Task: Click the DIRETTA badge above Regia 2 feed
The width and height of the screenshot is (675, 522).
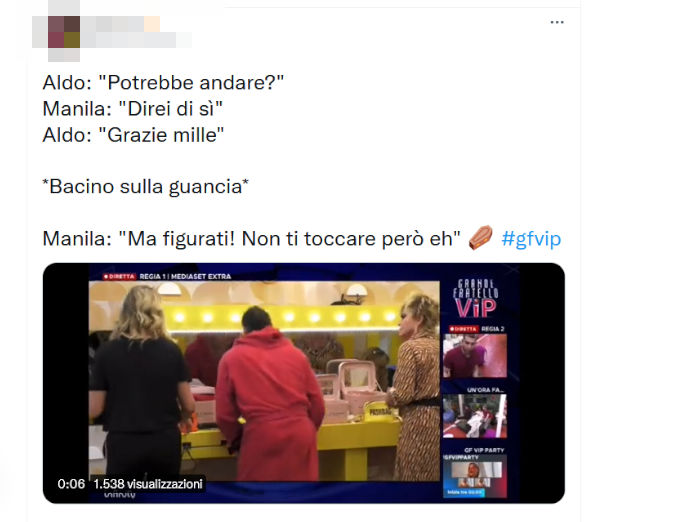Action: click(x=463, y=329)
